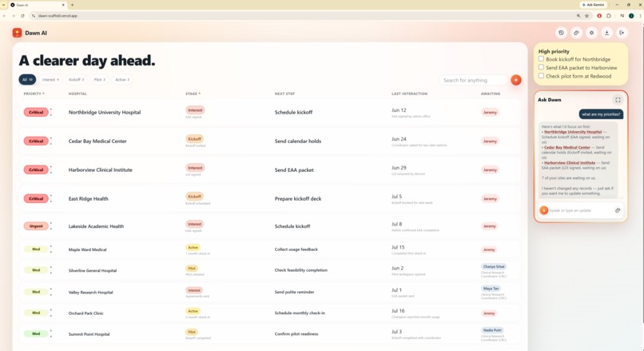Viewport: 644px width, 351px height.
Task: Click the download icon in header
Action: click(x=606, y=33)
